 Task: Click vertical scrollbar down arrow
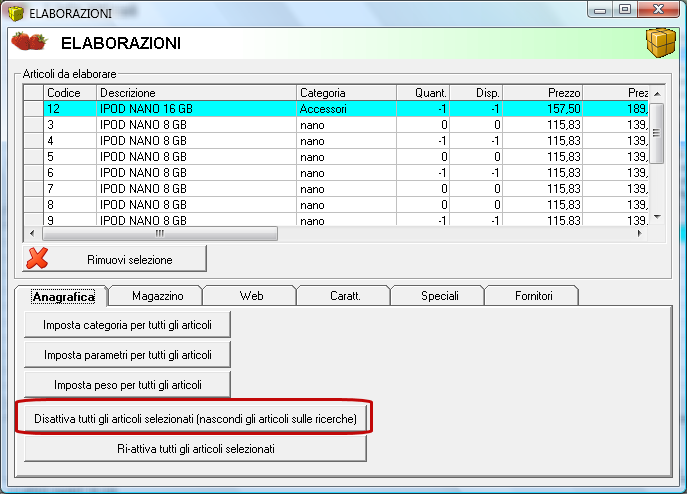pos(657,217)
